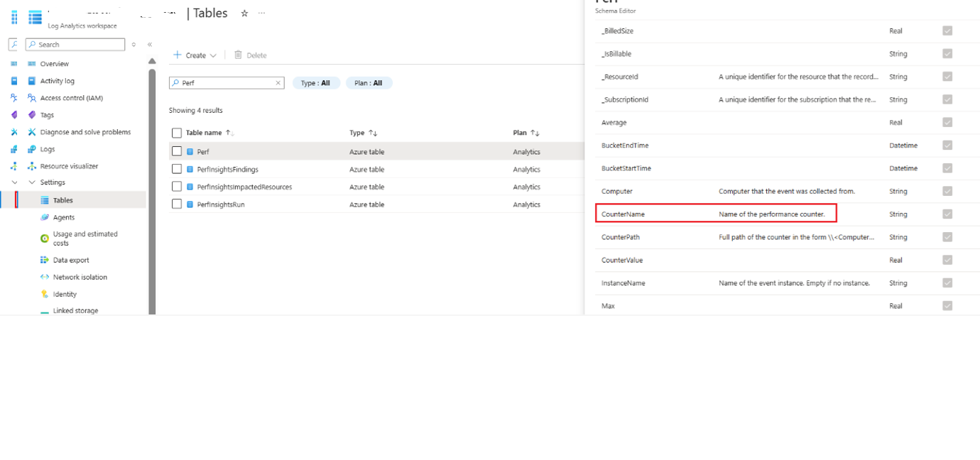The width and height of the screenshot is (980, 460).
Task: Click the CounterPath column name in schema
Action: click(x=621, y=237)
